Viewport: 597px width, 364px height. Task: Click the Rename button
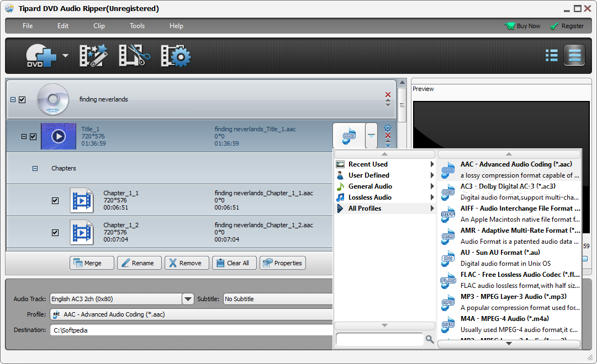[139, 263]
